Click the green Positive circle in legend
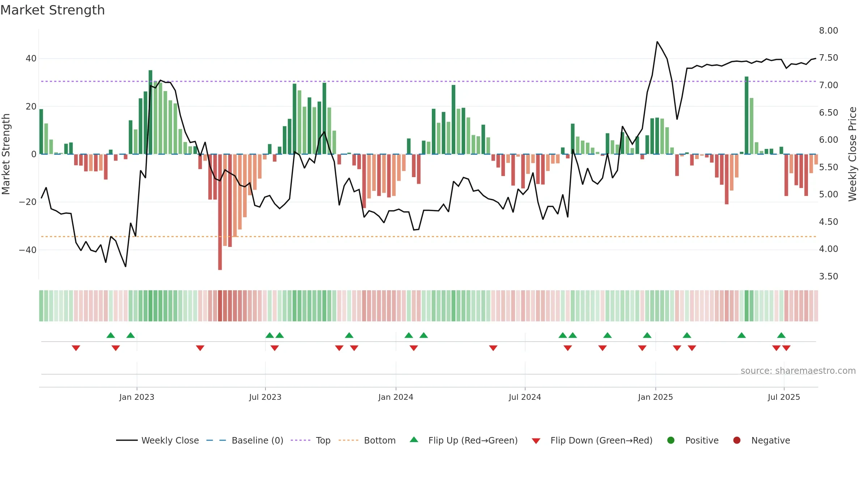The image size is (868, 488). pyautogui.click(x=671, y=440)
